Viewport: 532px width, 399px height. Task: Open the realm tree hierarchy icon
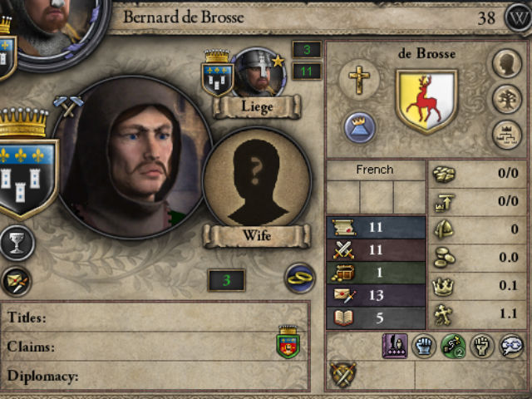point(507,135)
